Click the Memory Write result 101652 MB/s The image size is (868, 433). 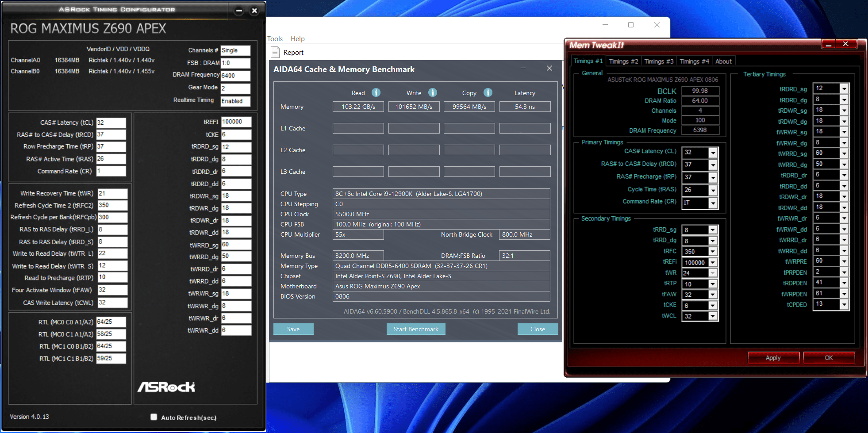point(414,107)
